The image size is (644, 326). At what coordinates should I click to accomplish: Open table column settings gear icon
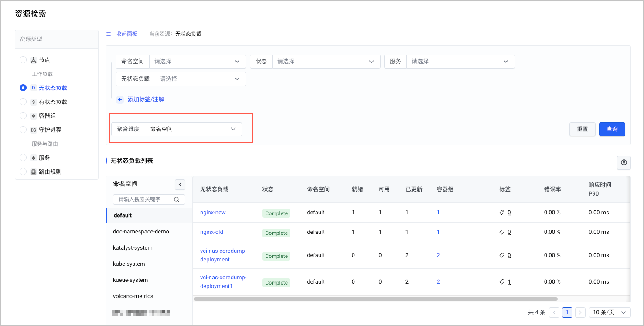pos(624,162)
